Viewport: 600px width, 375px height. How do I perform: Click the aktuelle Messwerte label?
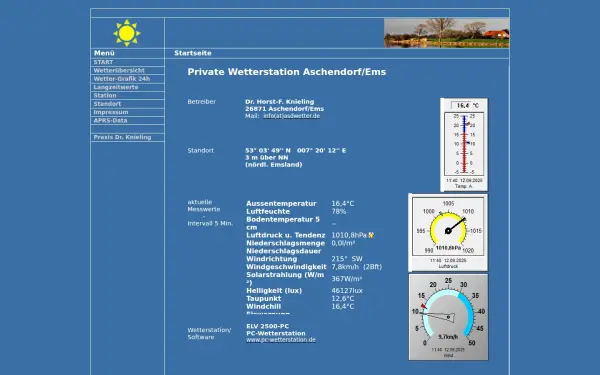(x=204, y=206)
